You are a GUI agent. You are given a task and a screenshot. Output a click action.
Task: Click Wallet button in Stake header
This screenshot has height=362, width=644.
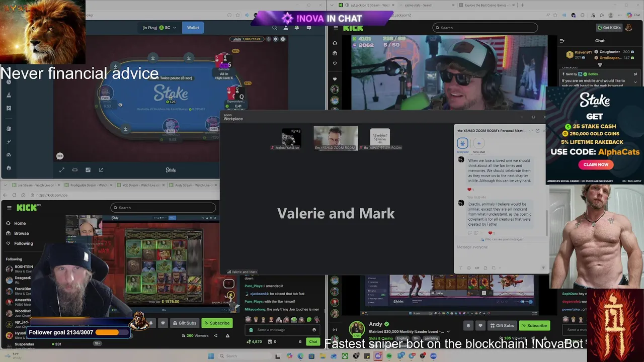[x=193, y=28]
